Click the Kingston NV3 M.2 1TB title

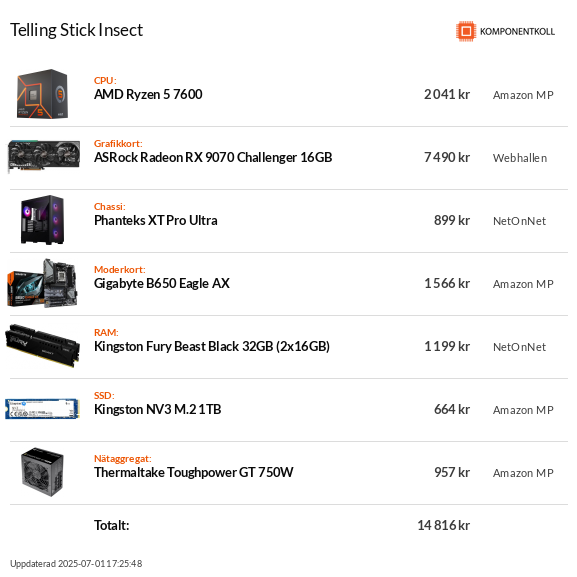point(157,410)
